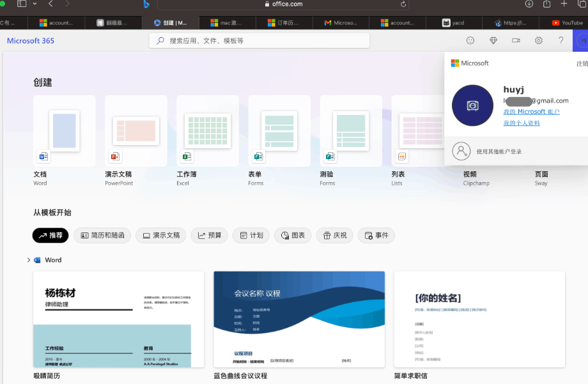Click the office.com address bar
Viewport: 588px width, 384px height.
click(x=283, y=4)
